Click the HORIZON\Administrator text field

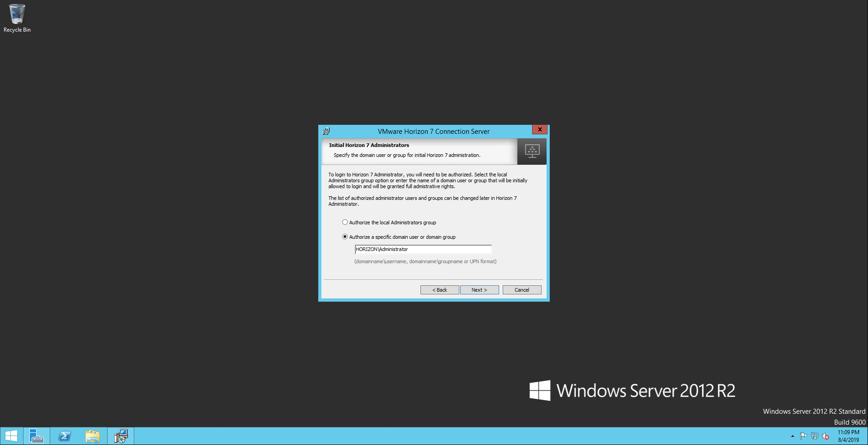coord(423,250)
